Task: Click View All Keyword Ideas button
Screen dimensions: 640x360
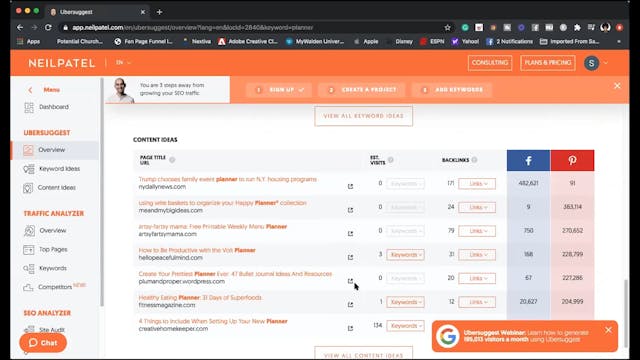Action: (363, 116)
